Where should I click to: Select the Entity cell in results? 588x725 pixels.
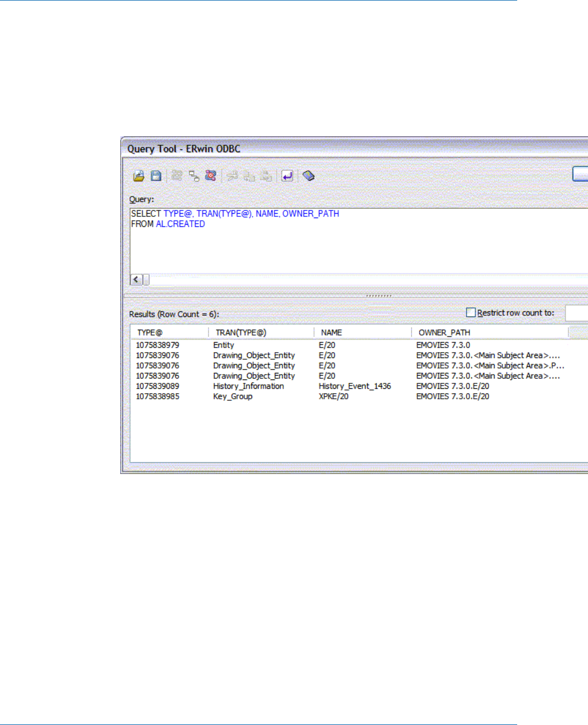[x=223, y=345]
